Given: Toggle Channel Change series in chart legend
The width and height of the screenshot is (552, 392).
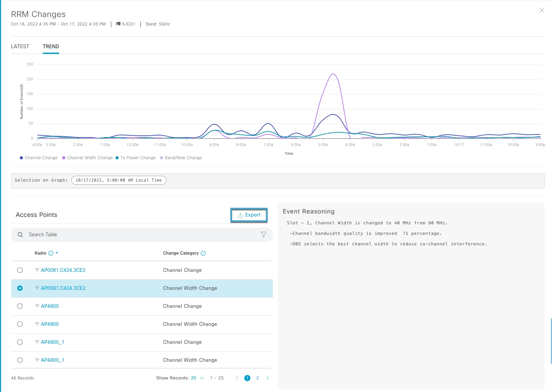Looking at the screenshot, I should point(38,157).
